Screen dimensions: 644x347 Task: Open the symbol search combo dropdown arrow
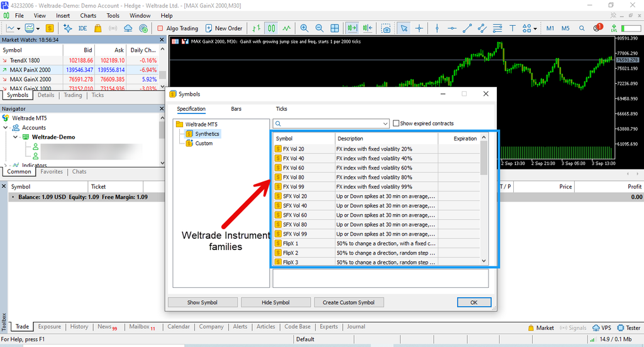pos(386,123)
